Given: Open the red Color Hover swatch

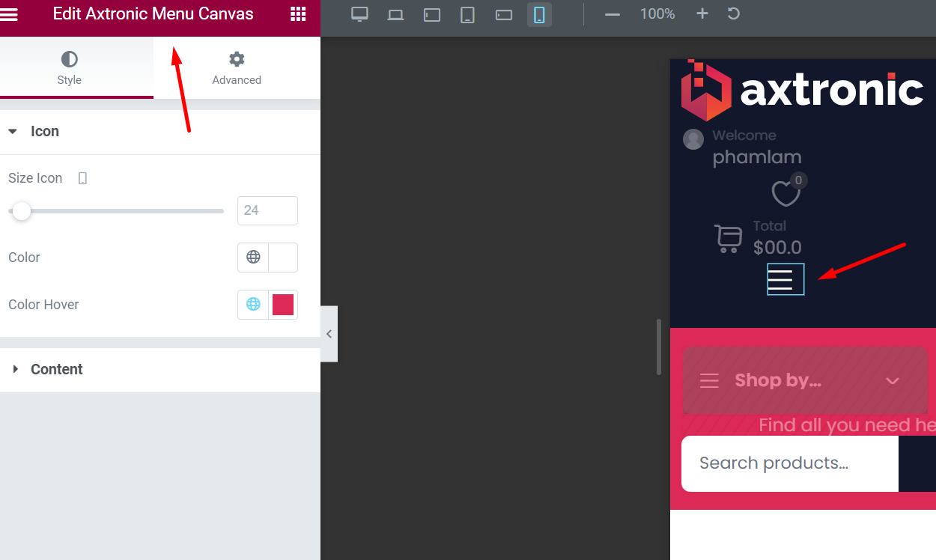Looking at the screenshot, I should pos(283,305).
